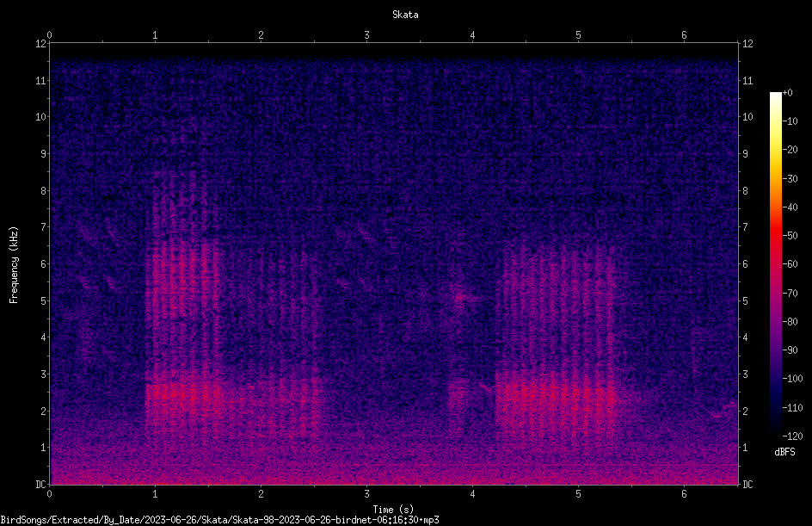Click the '1' tick on the bottom time axis
Image resolution: width=812 pixels, height=526 pixels.
(x=155, y=494)
